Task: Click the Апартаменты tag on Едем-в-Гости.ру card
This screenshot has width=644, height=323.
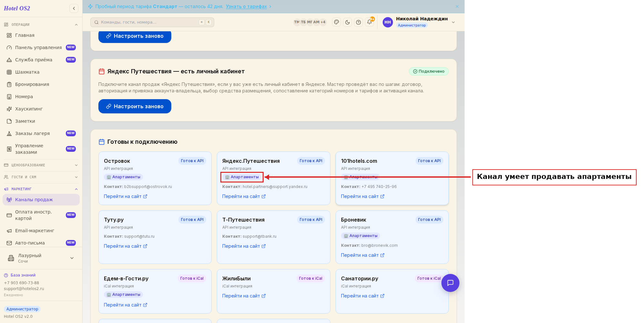Action: 123,295
